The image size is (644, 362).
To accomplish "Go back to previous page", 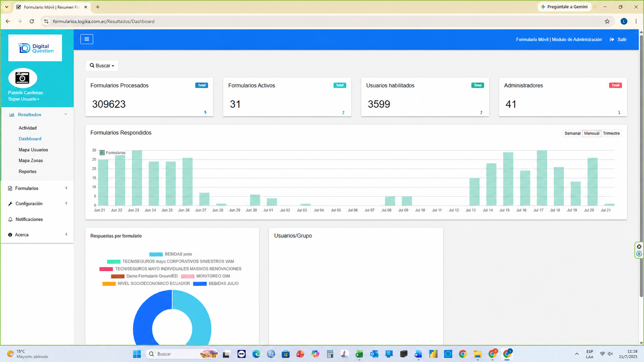I will click(x=8, y=22).
